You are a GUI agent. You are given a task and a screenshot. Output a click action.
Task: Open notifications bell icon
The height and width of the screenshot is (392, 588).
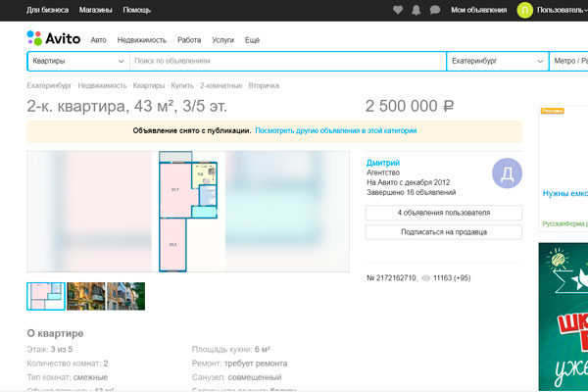pyautogui.click(x=416, y=10)
